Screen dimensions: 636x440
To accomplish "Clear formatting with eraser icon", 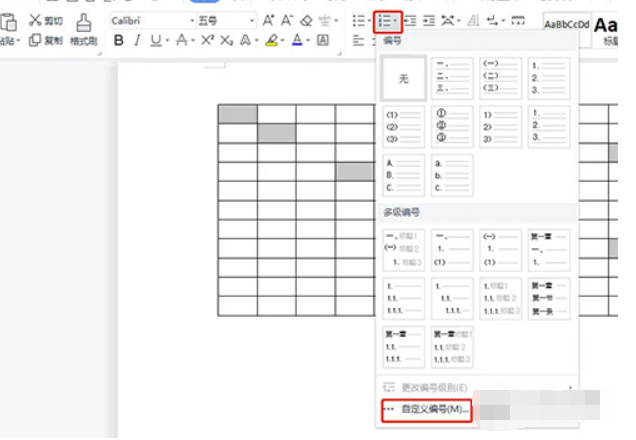I will point(306,20).
